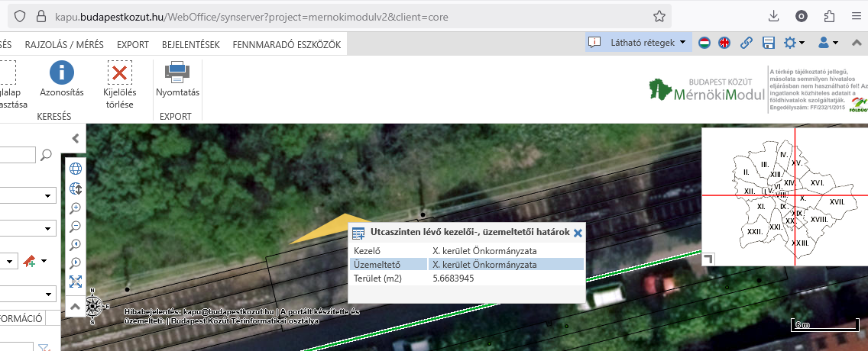Click the save project floppy disk icon
Screen dimensions: 868x351
tap(769, 43)
